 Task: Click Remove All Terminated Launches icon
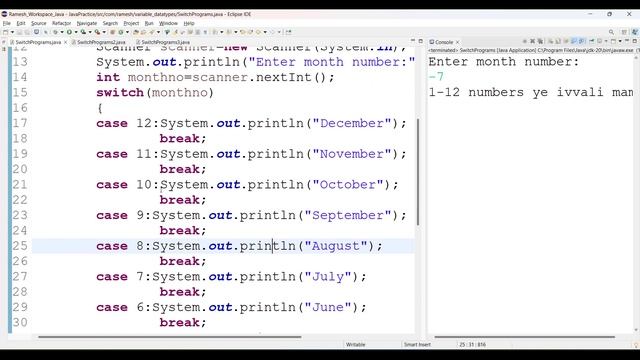[x=540, y=41]
